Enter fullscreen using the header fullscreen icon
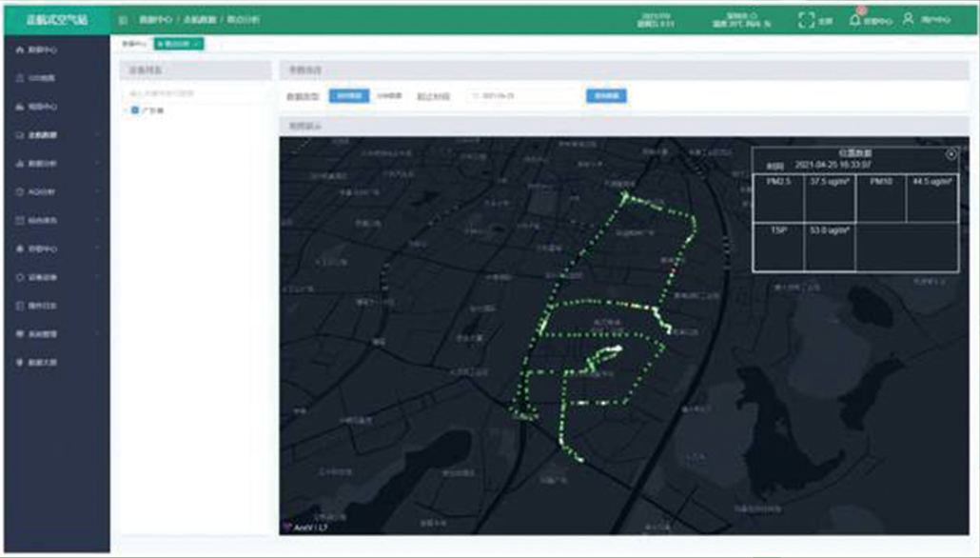The width and height of the screenshot is (980, 558). (806, 20)
